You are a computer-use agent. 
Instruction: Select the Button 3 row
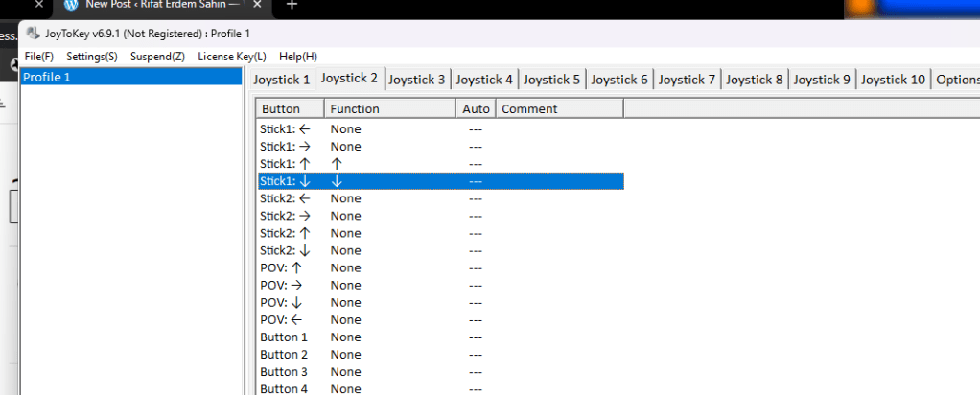point(441,372)
